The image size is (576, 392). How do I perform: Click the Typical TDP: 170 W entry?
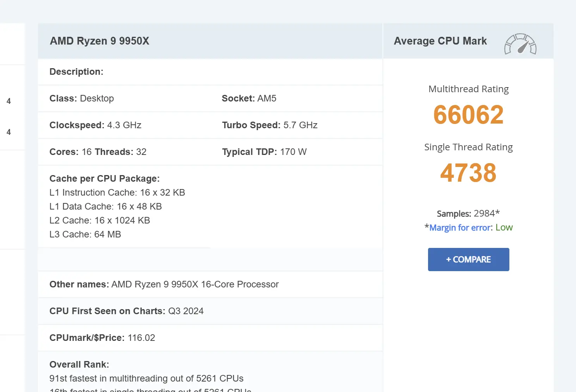coord(264,152)
